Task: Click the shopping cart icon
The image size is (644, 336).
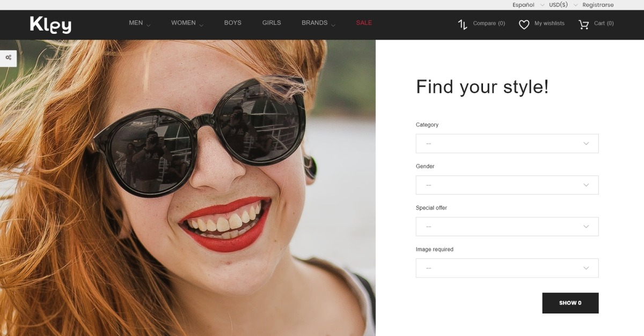Action: pyautogui.click(x=584, y=24)
